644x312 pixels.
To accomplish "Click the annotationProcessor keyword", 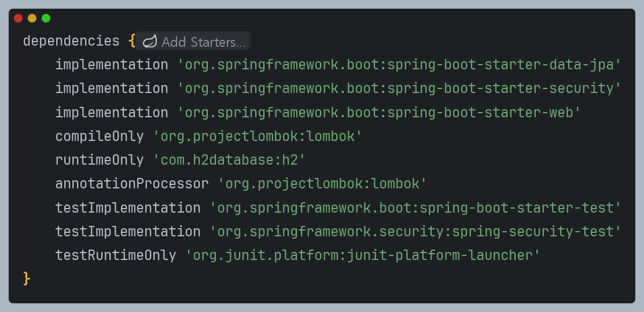I will [132, 184].
